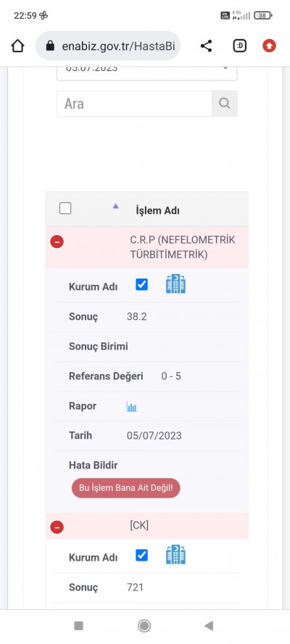
Task: Collapse the C.R.P row minus icon
Action: 57,241
